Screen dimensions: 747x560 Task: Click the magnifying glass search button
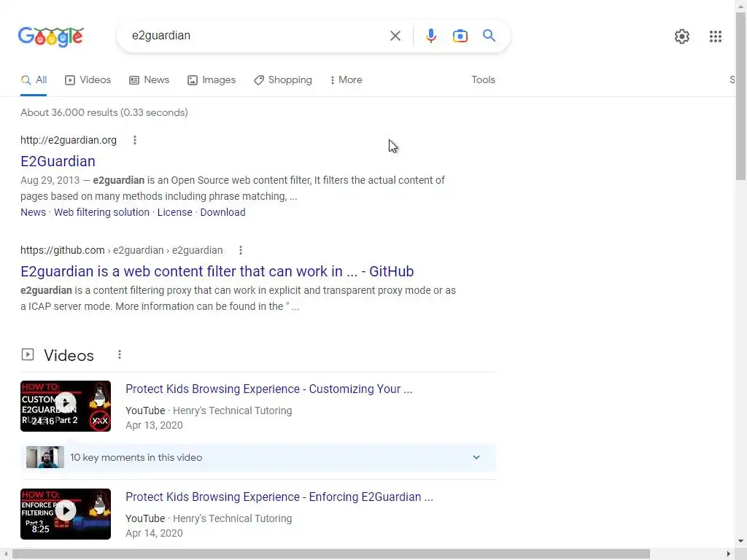tap(489, 35)
